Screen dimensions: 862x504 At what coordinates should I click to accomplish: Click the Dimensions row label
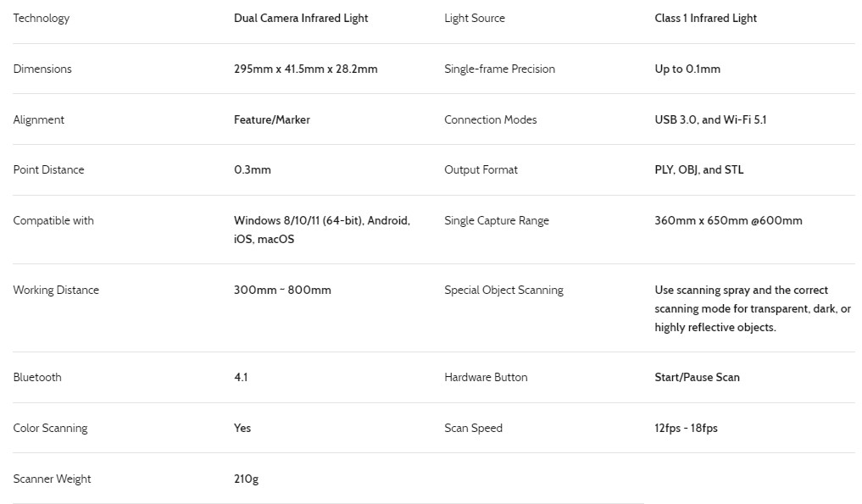[x=42, y=69]
